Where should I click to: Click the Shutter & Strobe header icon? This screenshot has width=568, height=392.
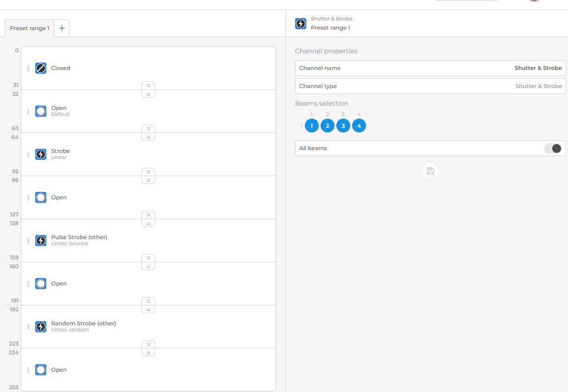[301, 24]
